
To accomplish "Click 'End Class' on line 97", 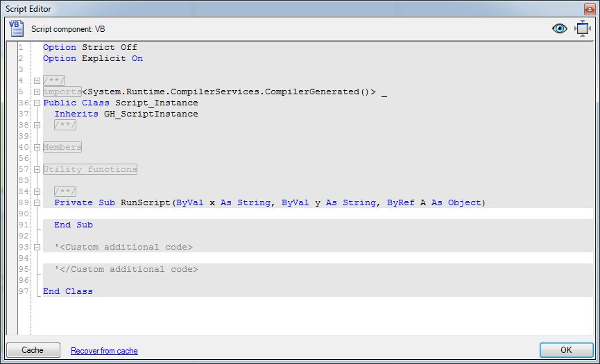I will [68, 291].
